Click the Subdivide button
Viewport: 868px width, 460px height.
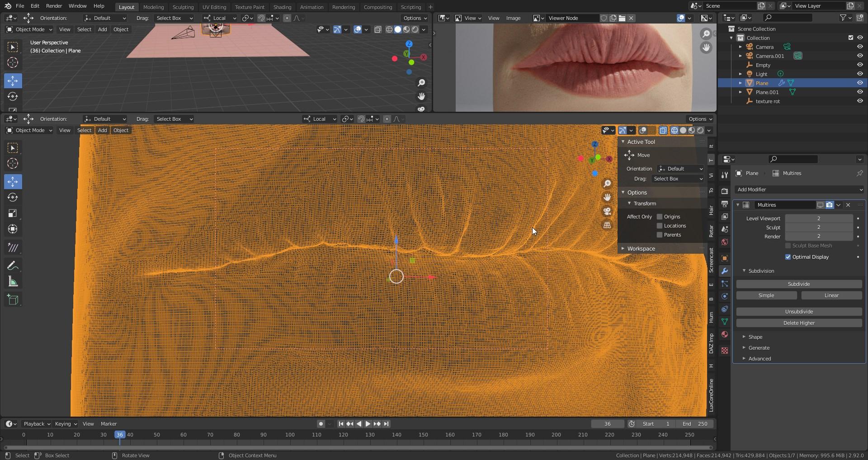(x=799, y=284)
